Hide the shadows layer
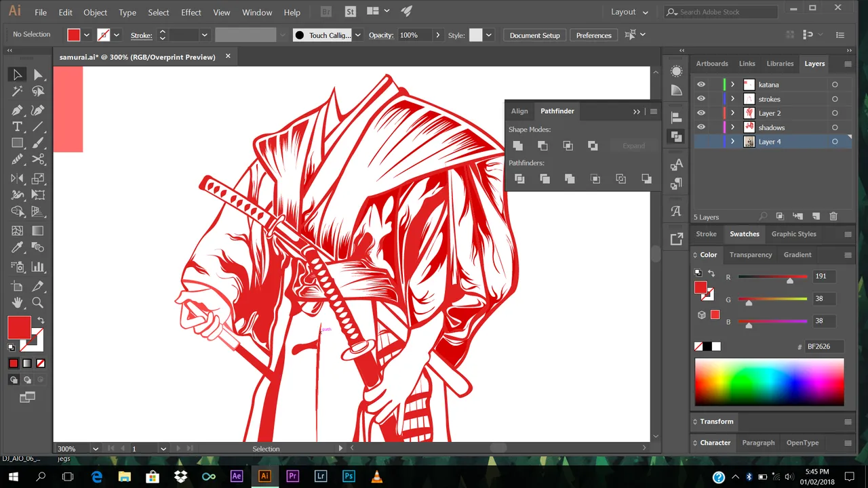868x488 pixels. tap(701, 127)
